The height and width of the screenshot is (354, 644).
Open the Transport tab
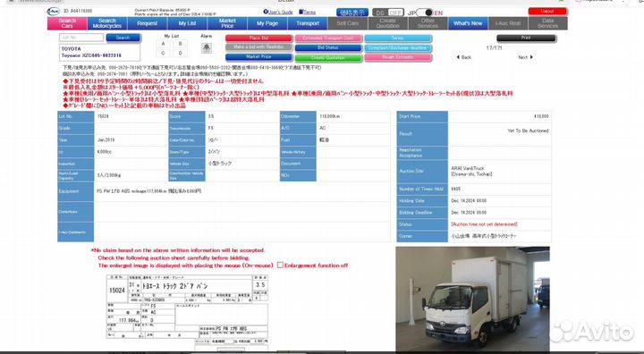pyautogui.click(x=308, y=23)
